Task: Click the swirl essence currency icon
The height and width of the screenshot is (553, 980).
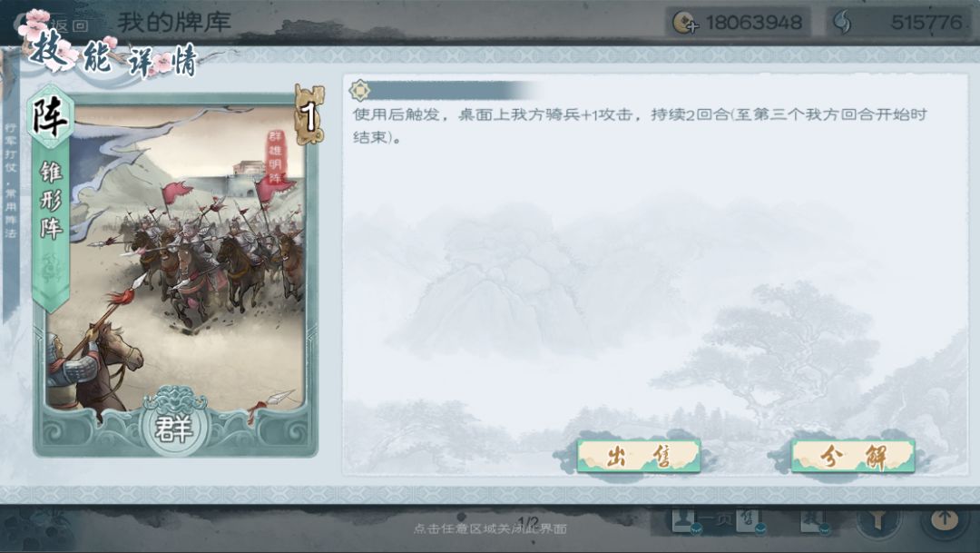Action: tap(842, 23)
